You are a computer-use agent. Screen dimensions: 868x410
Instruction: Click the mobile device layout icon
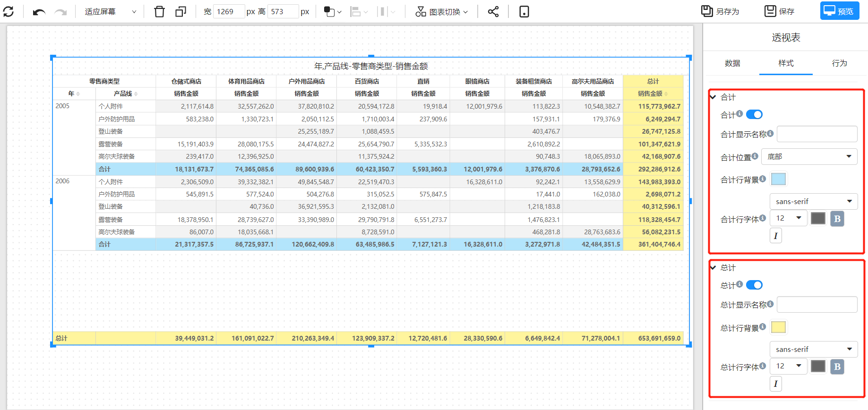[524, 11]
